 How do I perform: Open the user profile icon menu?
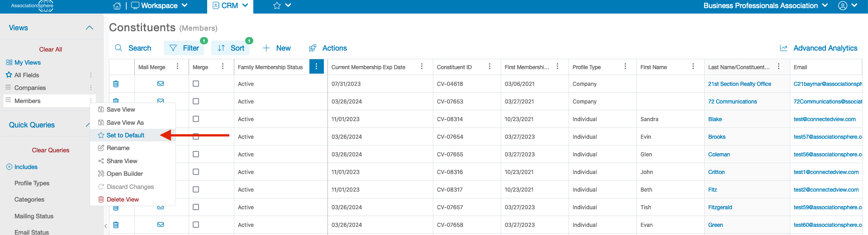(x=843, y=6)
